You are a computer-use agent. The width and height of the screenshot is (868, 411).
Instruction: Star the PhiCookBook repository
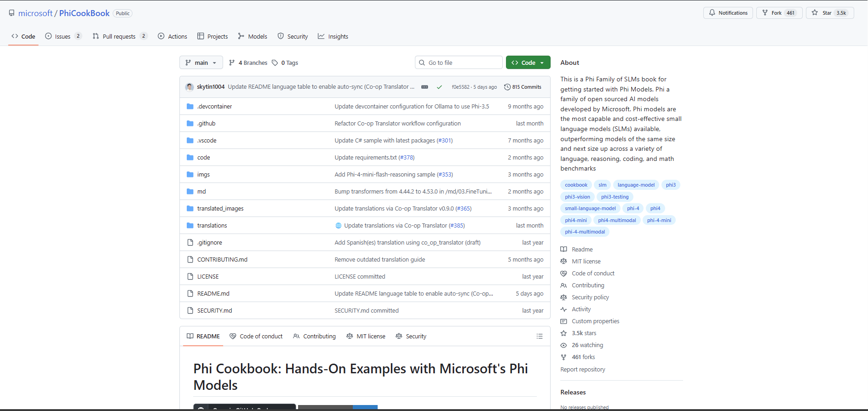829,13
